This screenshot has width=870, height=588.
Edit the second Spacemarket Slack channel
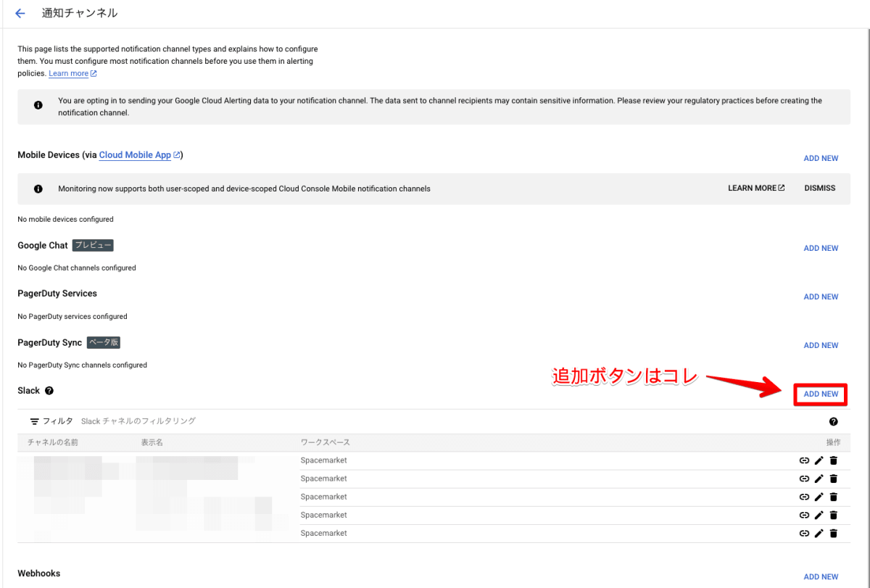click(x=819, y=479)
